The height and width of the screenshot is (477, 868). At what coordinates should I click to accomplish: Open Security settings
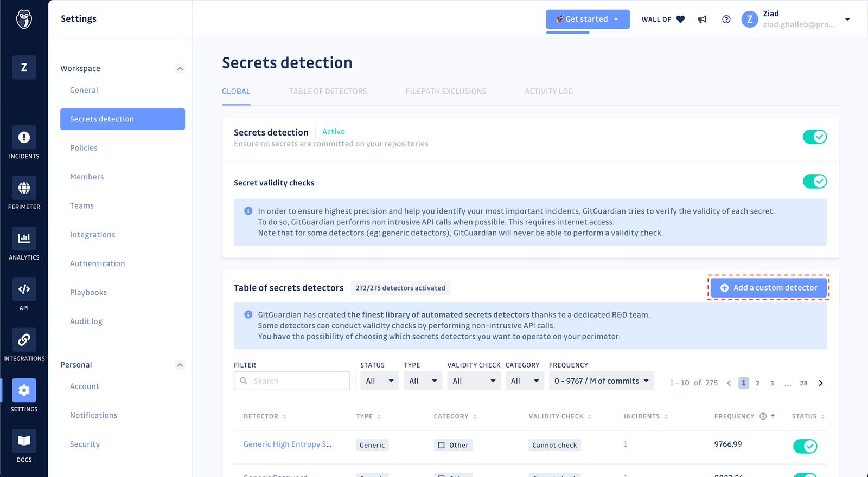(x=85, y=444)
